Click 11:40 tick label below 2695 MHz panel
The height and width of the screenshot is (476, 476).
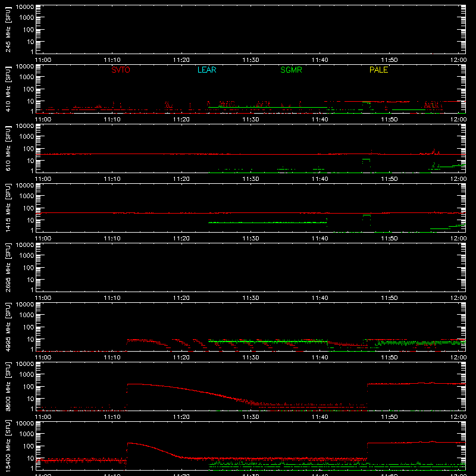320,298
